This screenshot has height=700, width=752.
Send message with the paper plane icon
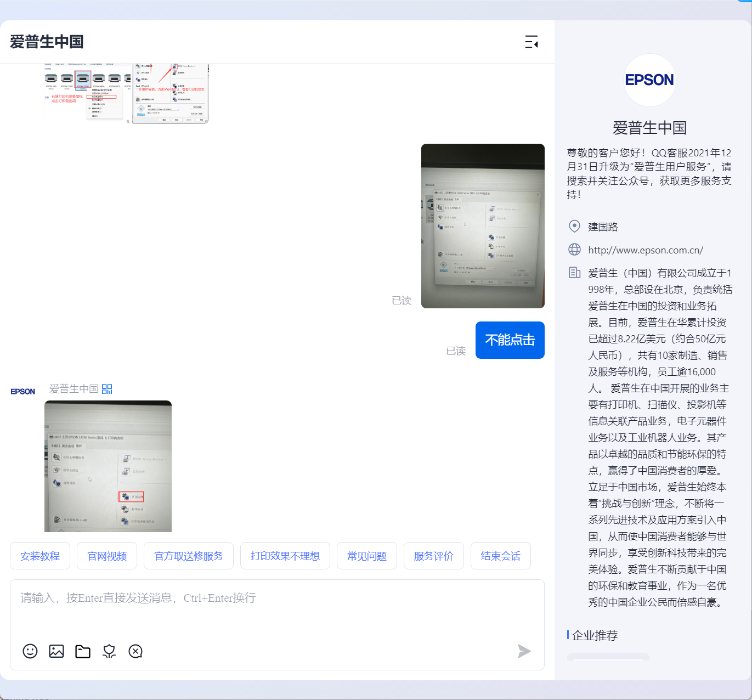[x=524, y=651]
